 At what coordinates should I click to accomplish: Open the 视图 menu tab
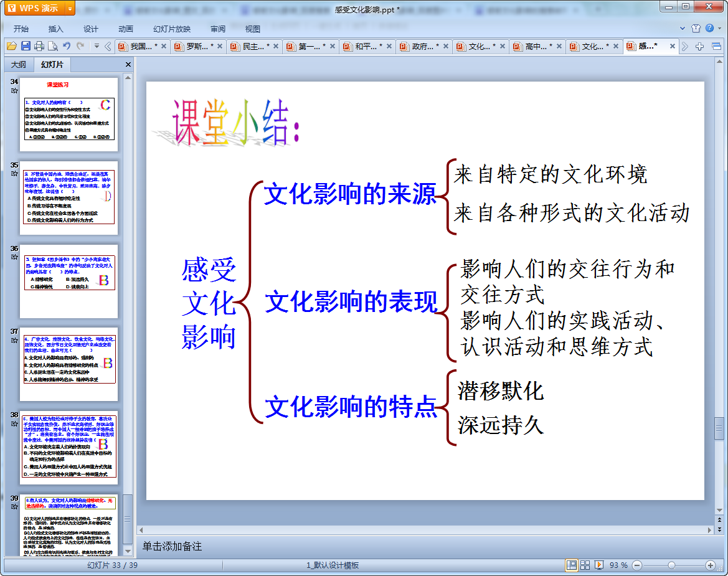point(253,29)
